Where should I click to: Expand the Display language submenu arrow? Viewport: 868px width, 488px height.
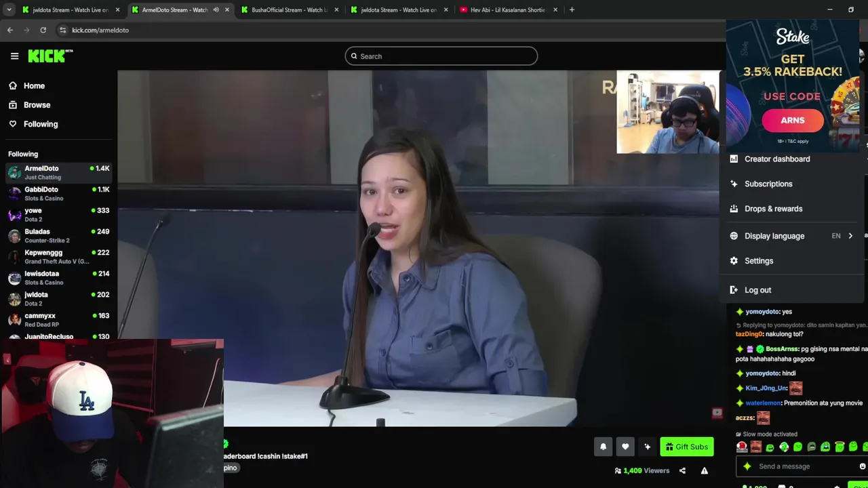(850, 236)
